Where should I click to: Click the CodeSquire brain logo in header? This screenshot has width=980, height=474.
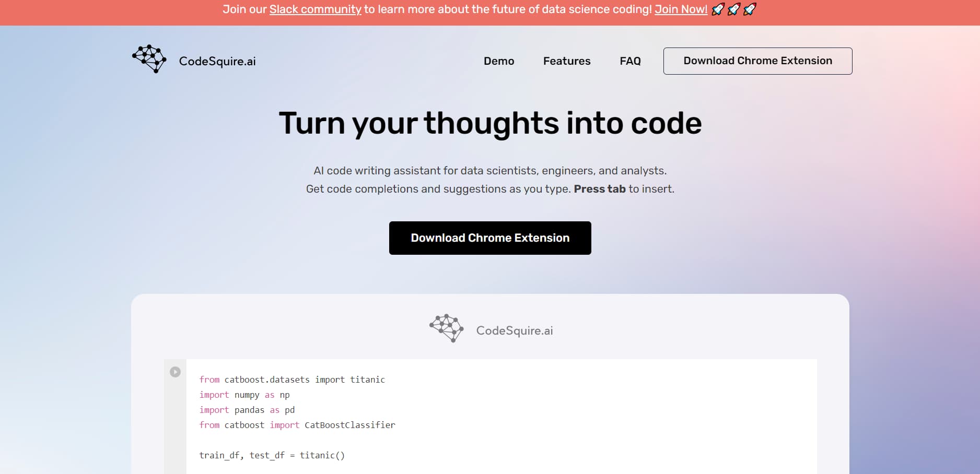[x=149, y=58]
